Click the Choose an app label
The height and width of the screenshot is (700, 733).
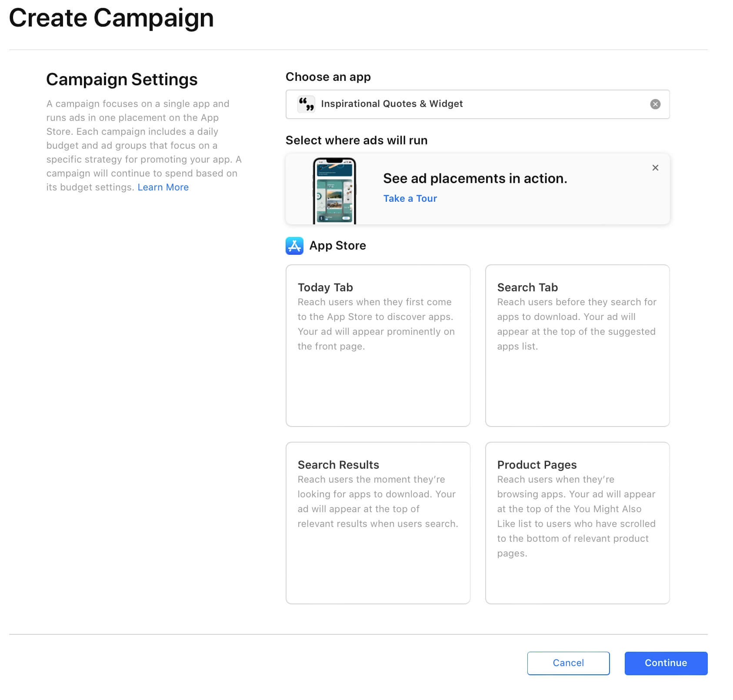pos(328,77)
